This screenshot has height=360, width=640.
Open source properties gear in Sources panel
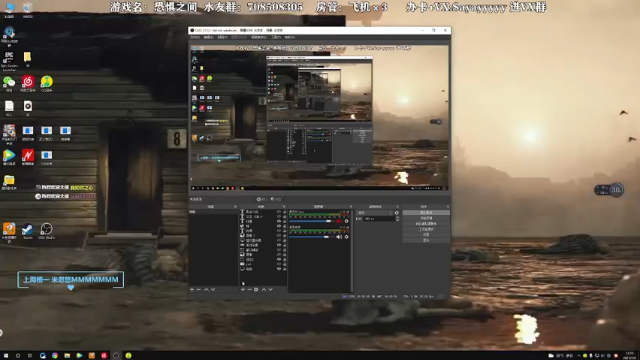[x=256, y=289]
